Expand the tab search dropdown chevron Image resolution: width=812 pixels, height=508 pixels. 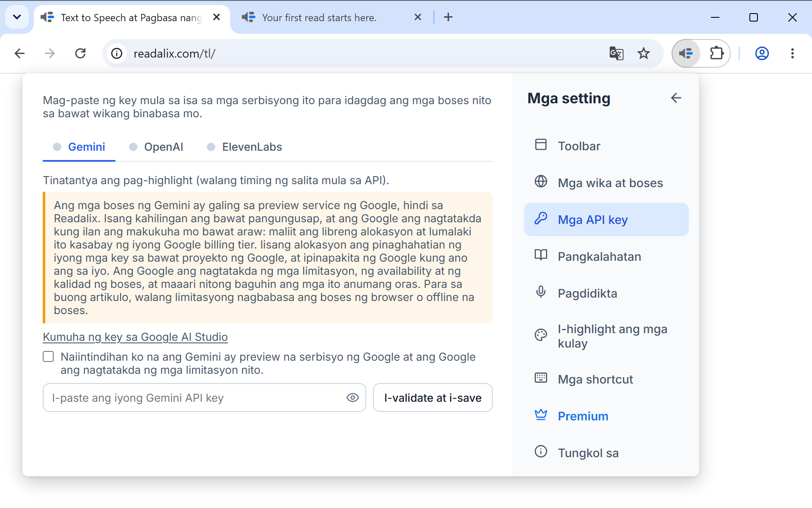tap(17, 17)
